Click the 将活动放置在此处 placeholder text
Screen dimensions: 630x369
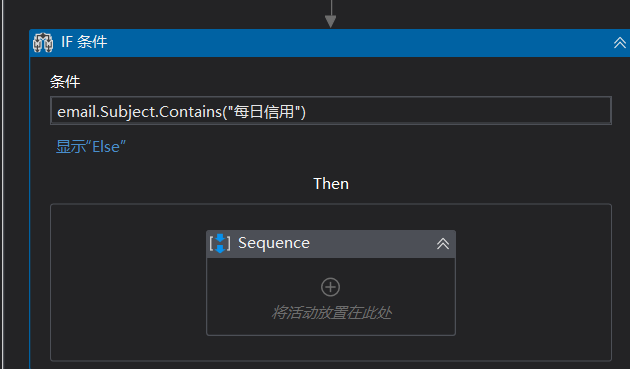[331, 312]
